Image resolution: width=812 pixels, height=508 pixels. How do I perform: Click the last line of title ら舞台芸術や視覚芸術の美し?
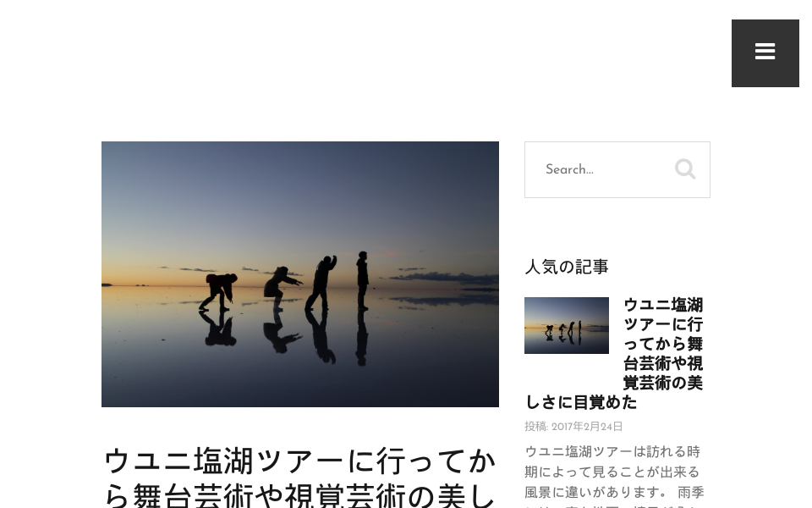click(x=299, y=495)
